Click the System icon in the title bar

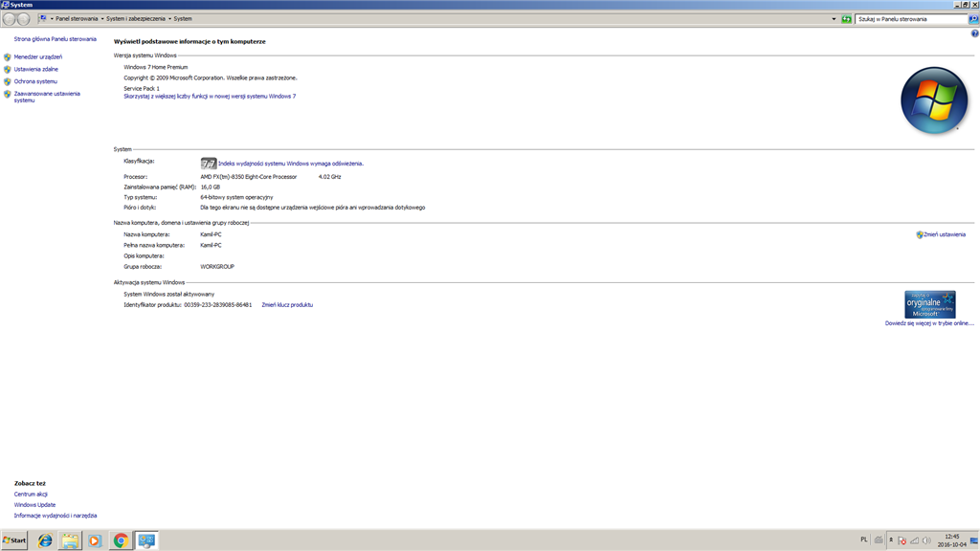point(5,5)
